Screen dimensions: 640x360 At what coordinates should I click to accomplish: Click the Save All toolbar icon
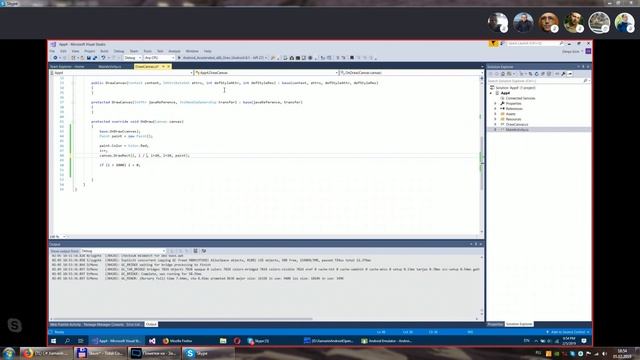tap(95, 58)
